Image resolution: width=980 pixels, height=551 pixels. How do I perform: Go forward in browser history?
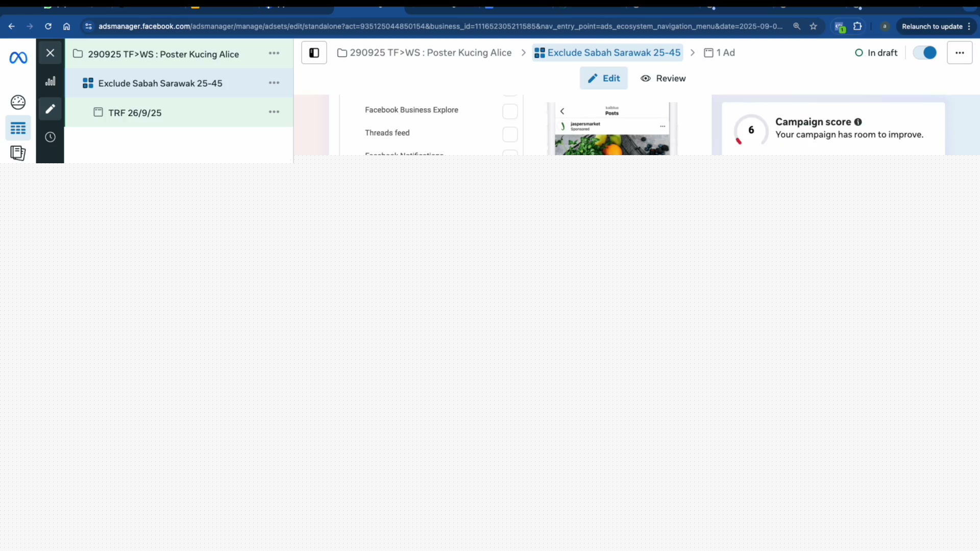tap(30, 27)
